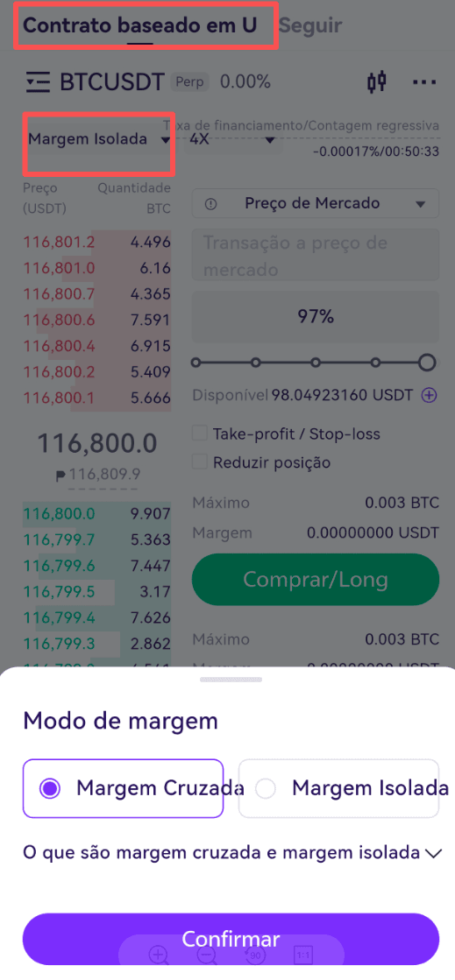Enable the Take-profit / Stop-loss checkbox
Image resolution: width=455 pixels, height=980 pixels.
200,434
